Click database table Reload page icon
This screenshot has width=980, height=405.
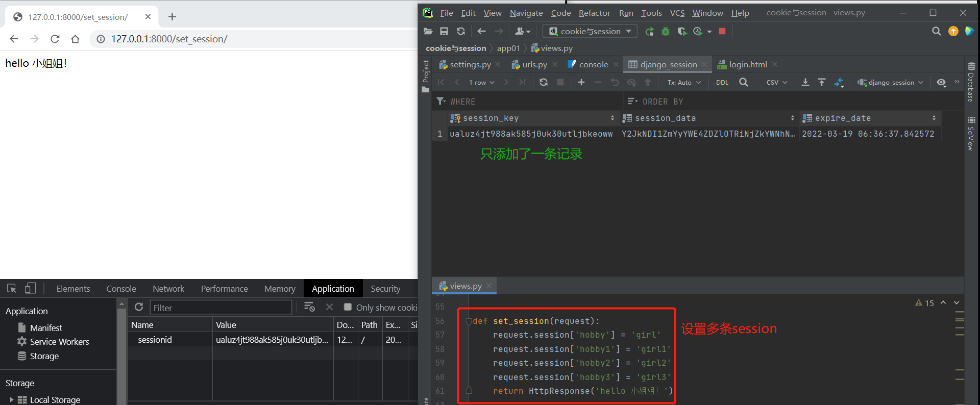pyautogui.click(x=544, y=82)
